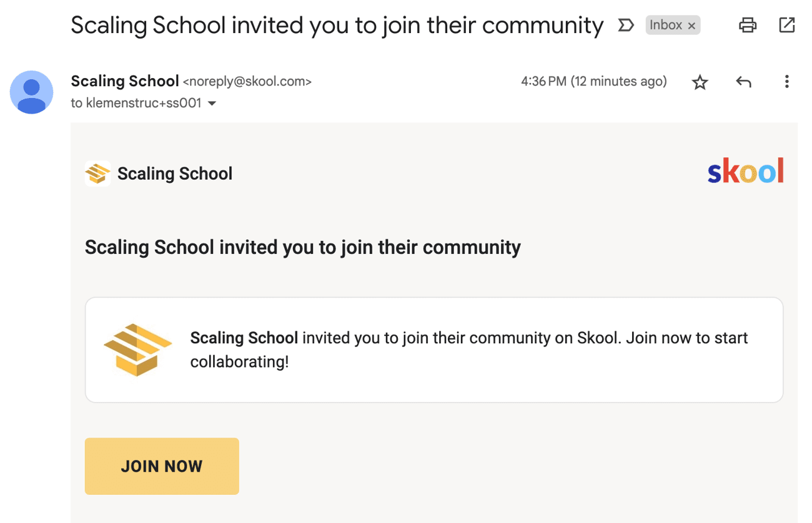
Task: Toggle the importance marker beside the subject
Action: point(625,25)
